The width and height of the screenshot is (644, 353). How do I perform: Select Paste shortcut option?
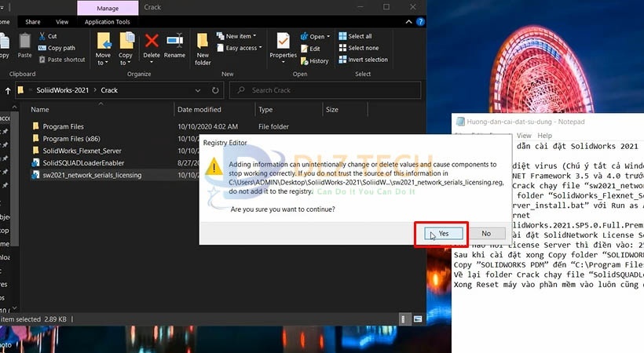pos(62,60)
